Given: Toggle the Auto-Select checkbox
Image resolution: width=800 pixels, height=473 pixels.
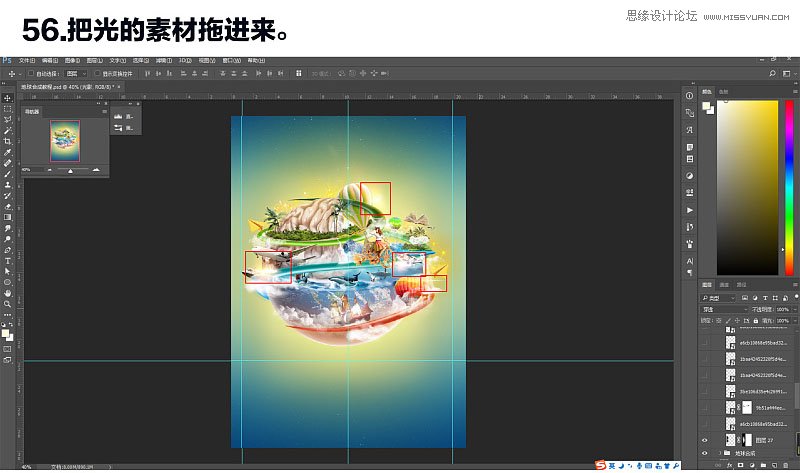Looking at the screenshot, I should 31,73.
